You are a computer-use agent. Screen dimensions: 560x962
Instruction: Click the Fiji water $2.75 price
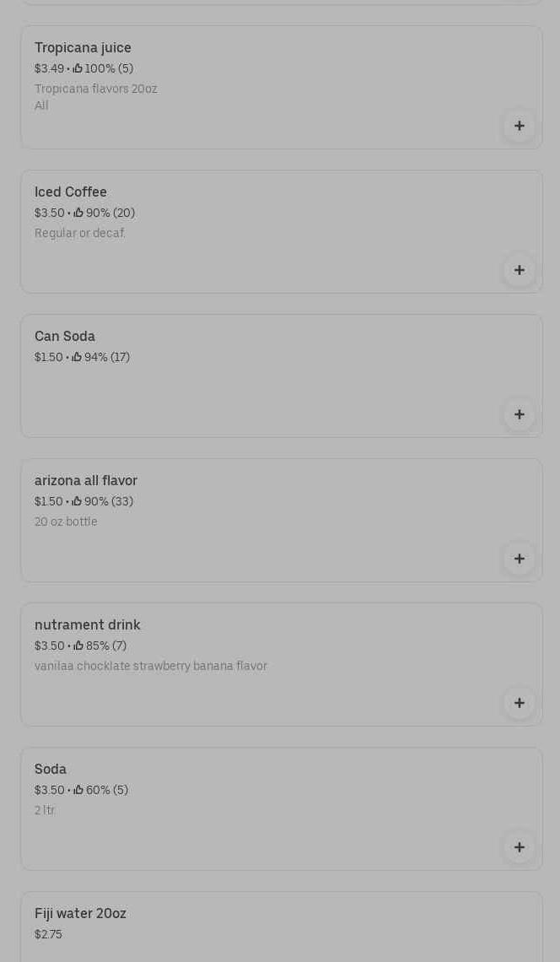click(48, 935)
